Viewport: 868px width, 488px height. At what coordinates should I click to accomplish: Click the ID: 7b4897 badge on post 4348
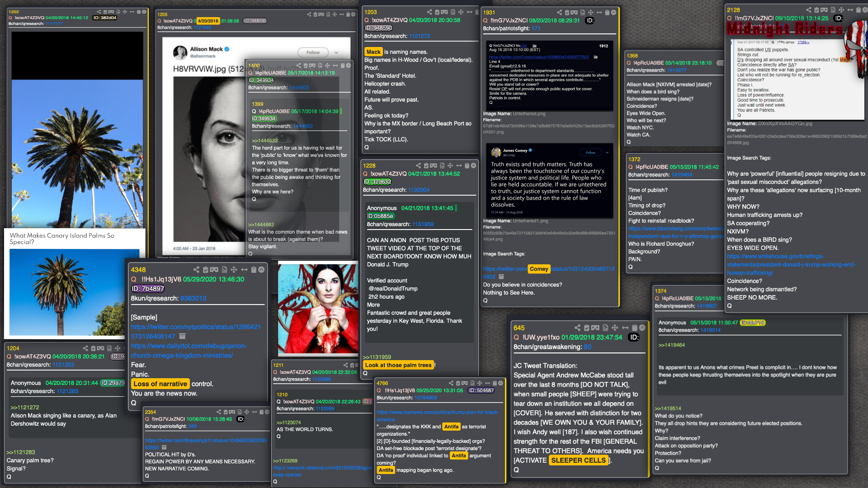[148, 289]
